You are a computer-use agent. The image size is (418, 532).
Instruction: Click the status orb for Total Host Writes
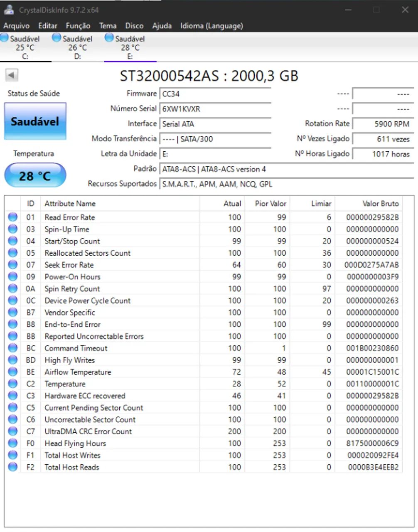click(13, 456)
